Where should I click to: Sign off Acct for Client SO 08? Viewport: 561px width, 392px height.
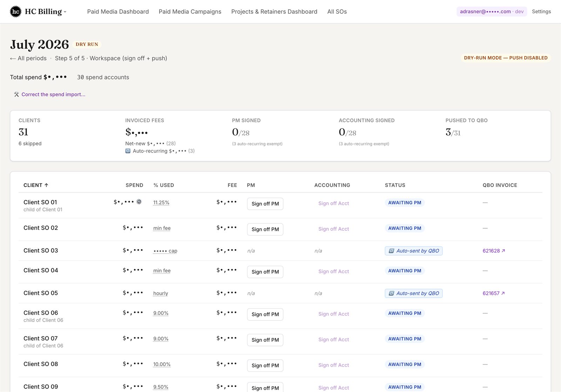[x=333, y=365]
